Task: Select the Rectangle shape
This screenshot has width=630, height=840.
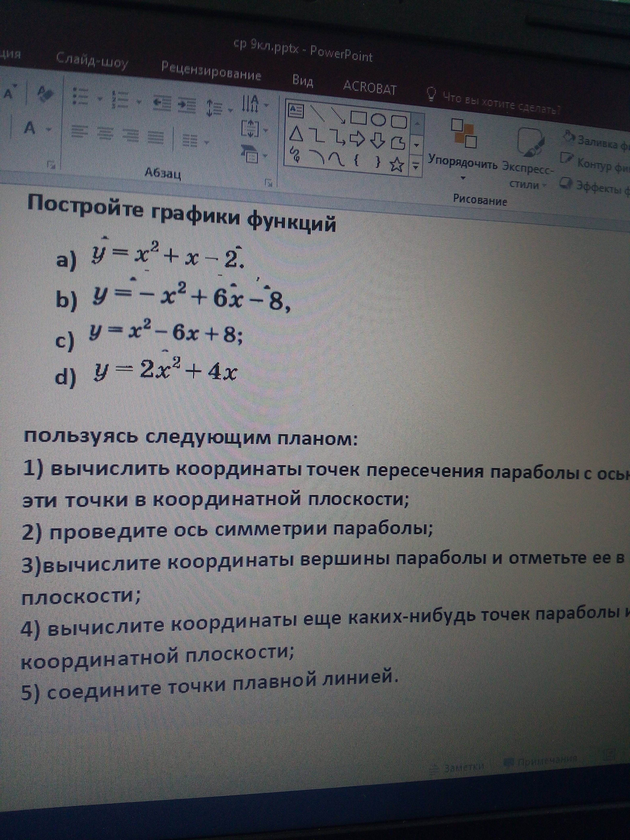Action: [358, 118]
